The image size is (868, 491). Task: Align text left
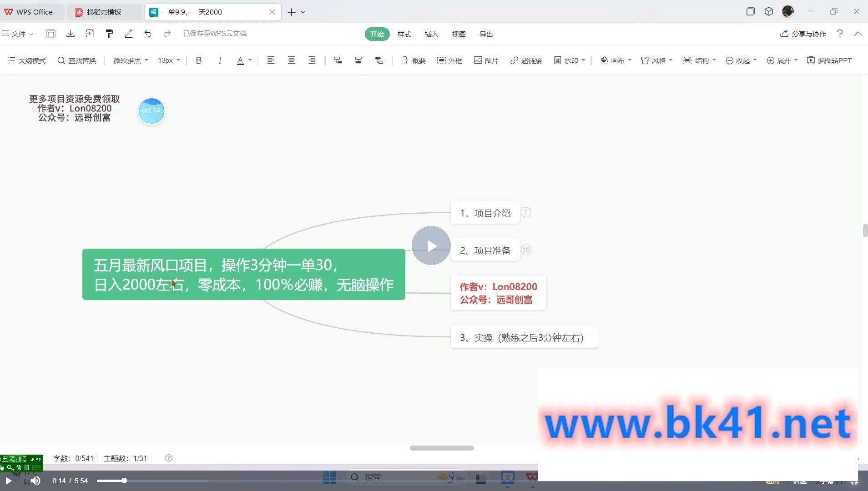[271, 60]
